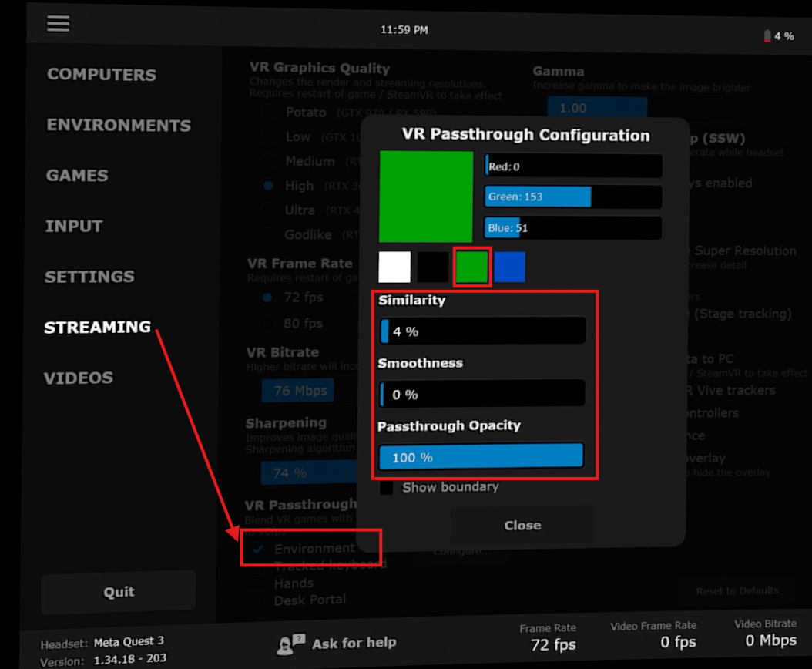Select 80 fps frame rate
Screen dimensions: 812x669
267,324
